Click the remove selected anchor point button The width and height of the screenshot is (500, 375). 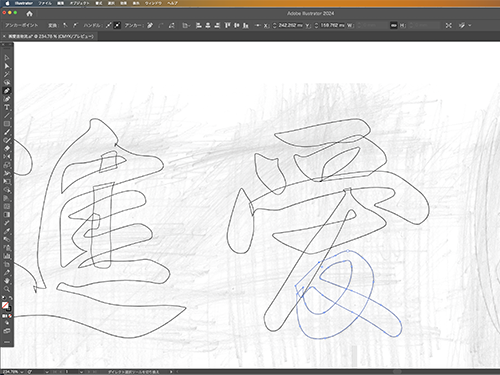(150, 25)
